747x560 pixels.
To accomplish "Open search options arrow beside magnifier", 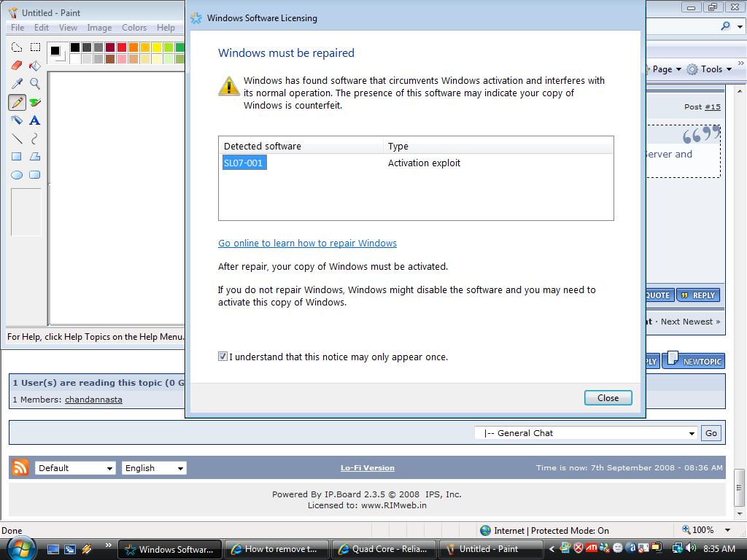I will (740, 27).
